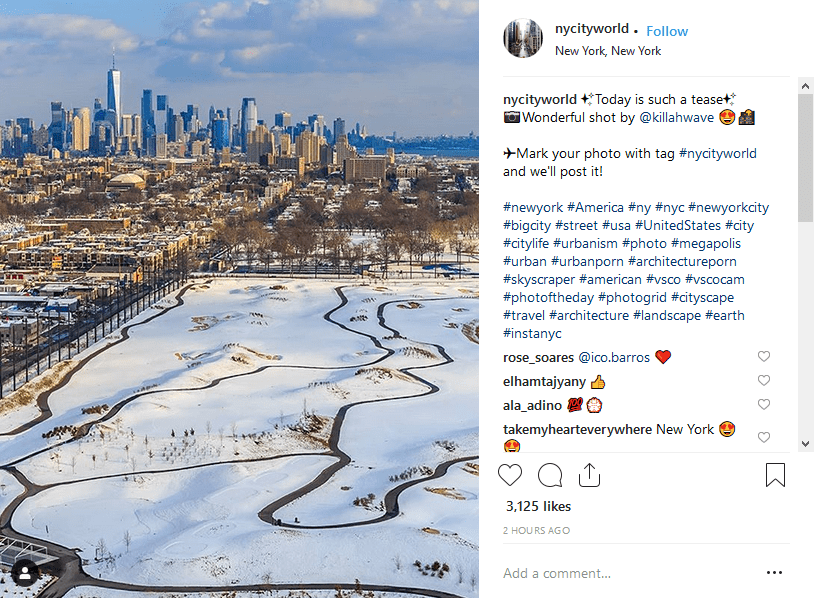
Task: Like the post with the large heart icon
Action: tap(510, 475)
